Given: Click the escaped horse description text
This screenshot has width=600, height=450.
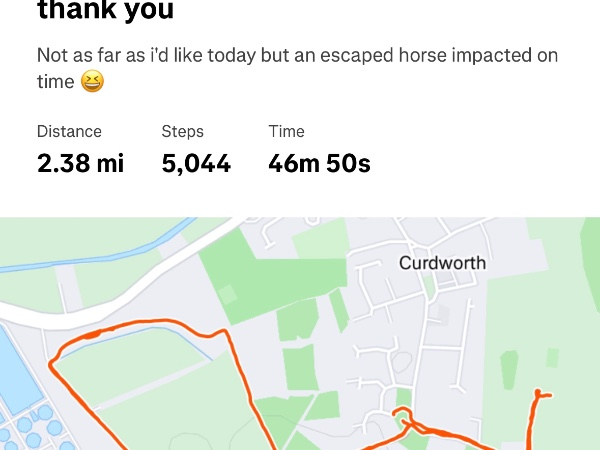Looking at the screenshot, I should point(296,56).
